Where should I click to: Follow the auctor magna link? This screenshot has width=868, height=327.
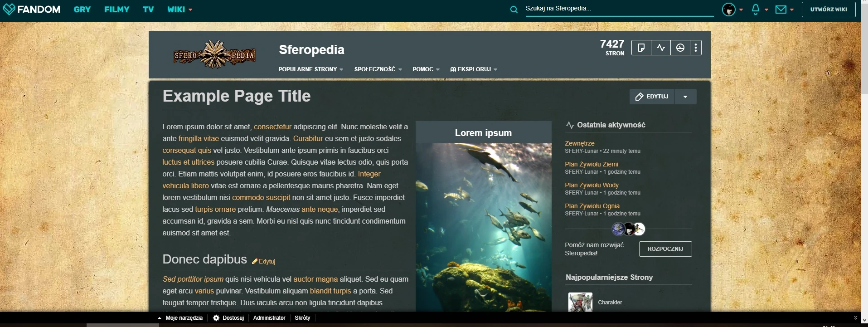point(315,279)
